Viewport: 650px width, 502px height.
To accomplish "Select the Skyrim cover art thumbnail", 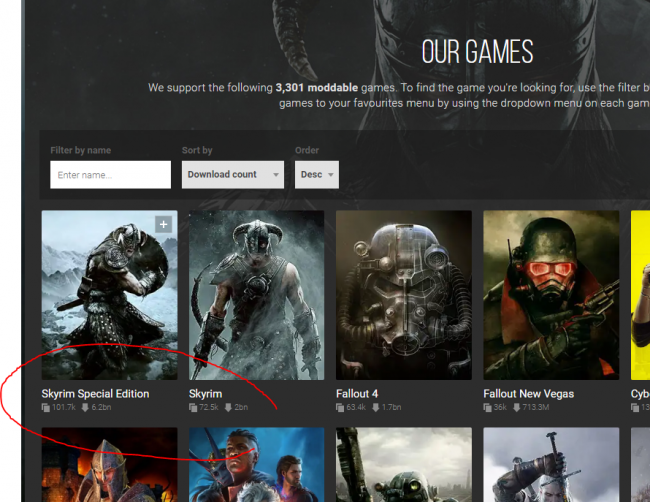I will [x=256, y=294].
